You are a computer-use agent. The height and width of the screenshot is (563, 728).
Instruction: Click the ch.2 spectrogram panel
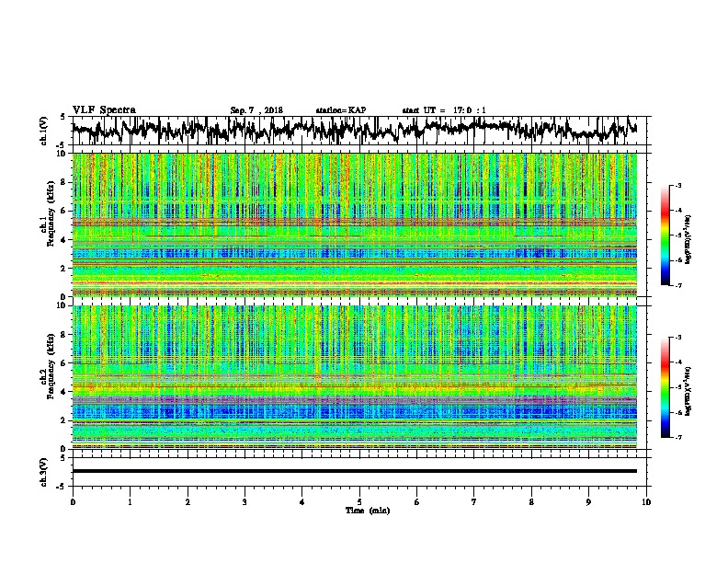(355, 377)
